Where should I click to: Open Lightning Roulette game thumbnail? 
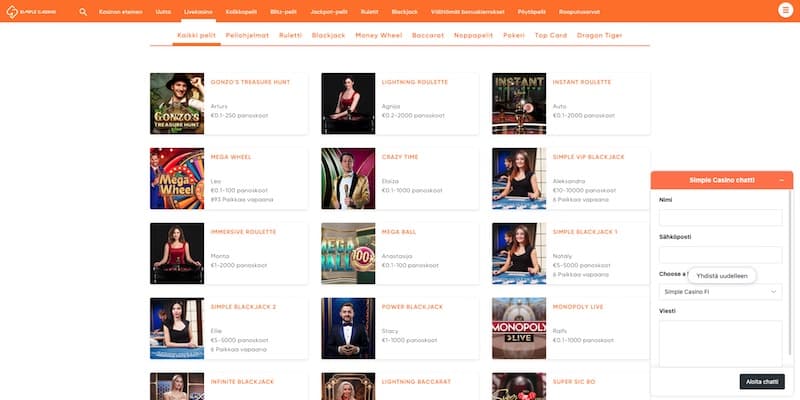click(x=348, y=104)
